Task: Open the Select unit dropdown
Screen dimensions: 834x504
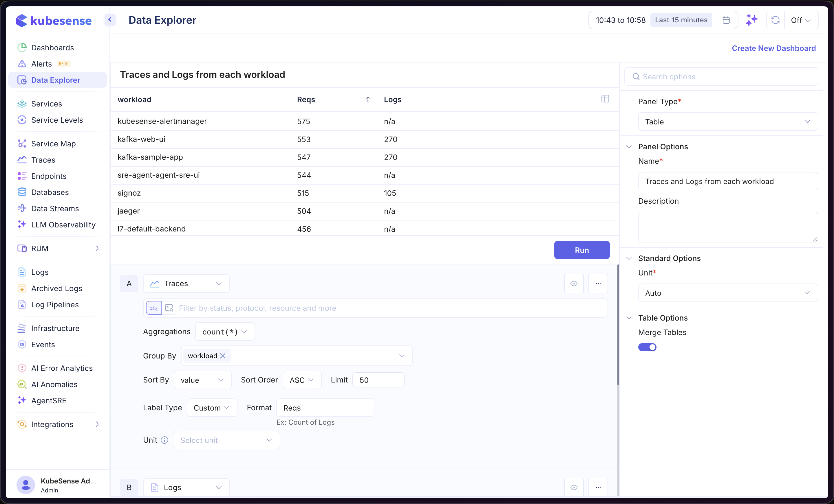Action: tap(227, 440)
